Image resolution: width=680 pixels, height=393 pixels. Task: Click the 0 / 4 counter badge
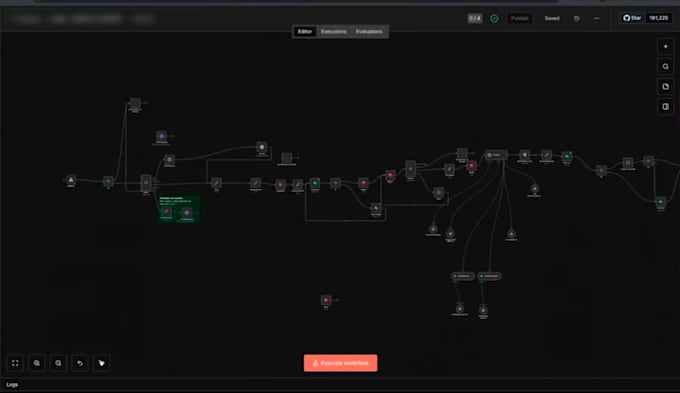pyautogui.click(x=475, y=18)
